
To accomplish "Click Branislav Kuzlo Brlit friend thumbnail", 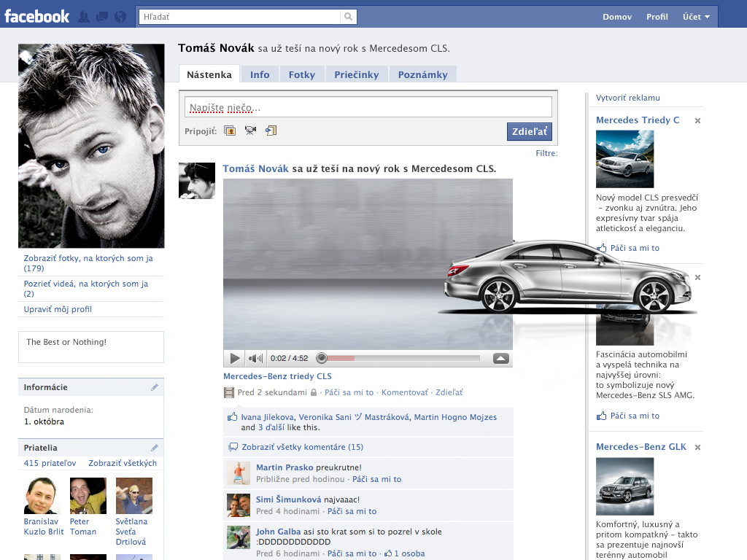I will coord(42,496).
